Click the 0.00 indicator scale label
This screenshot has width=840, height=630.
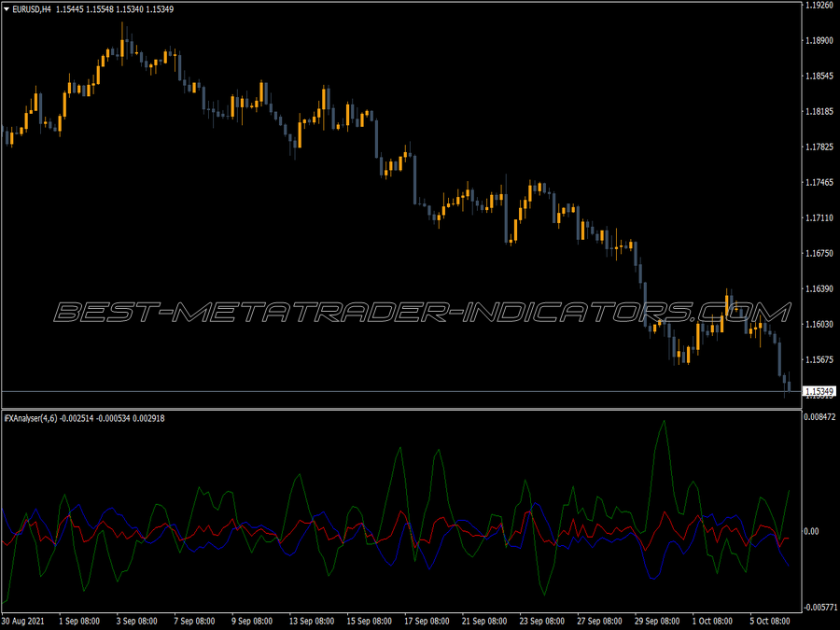812,531
